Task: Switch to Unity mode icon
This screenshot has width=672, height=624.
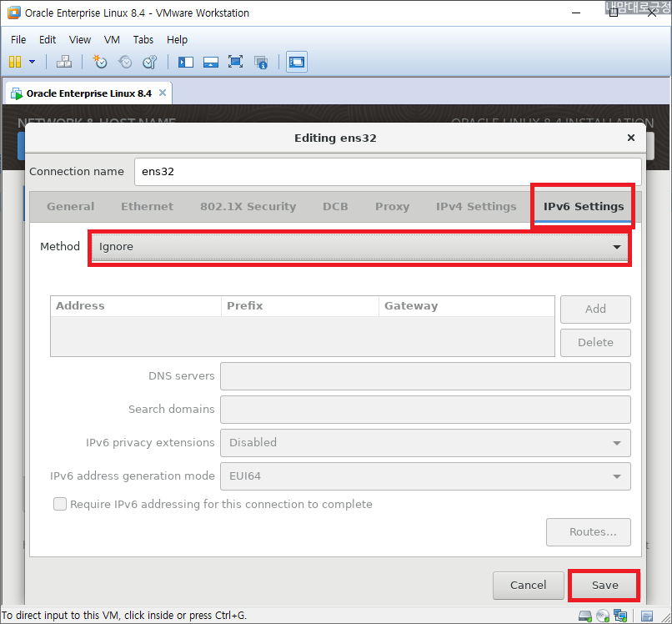Action: point(261,63)
